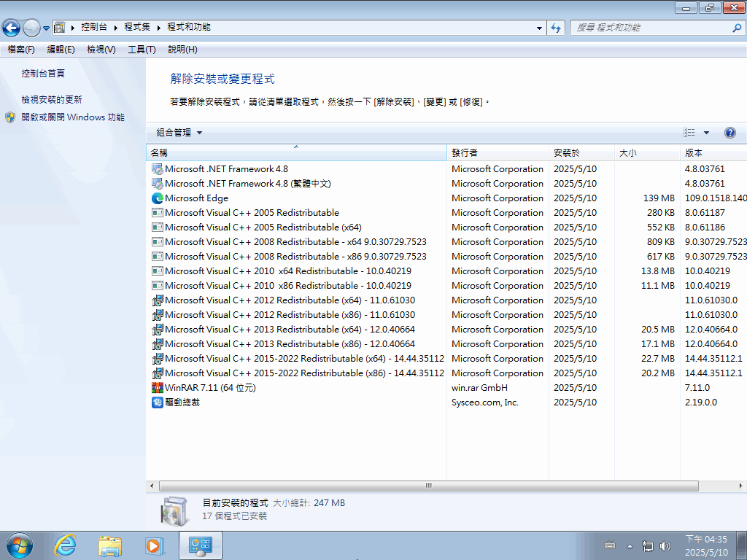747x560 pixels.
Task: Click the 139 MB size cell
Action: [x=659, y=198]
